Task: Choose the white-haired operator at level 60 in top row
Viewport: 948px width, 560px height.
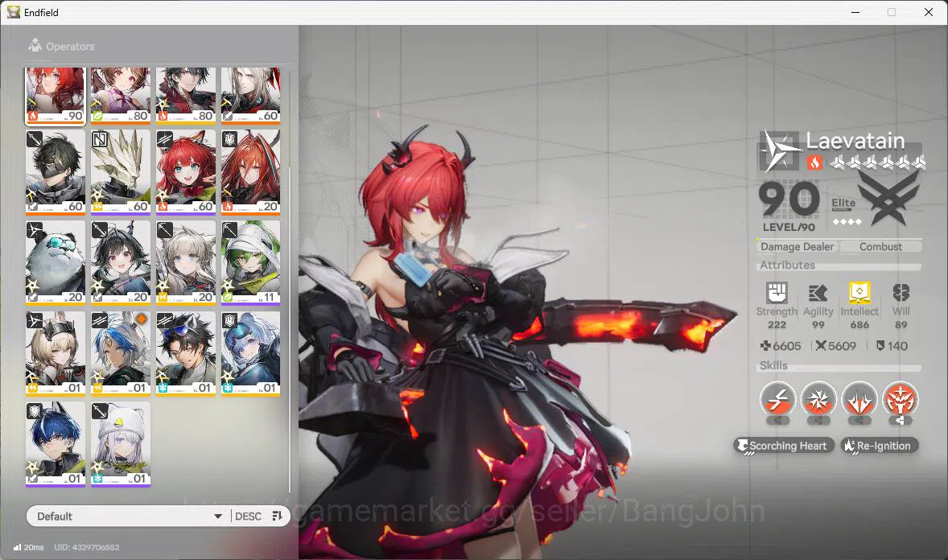Action: click(x=250, y=95)
